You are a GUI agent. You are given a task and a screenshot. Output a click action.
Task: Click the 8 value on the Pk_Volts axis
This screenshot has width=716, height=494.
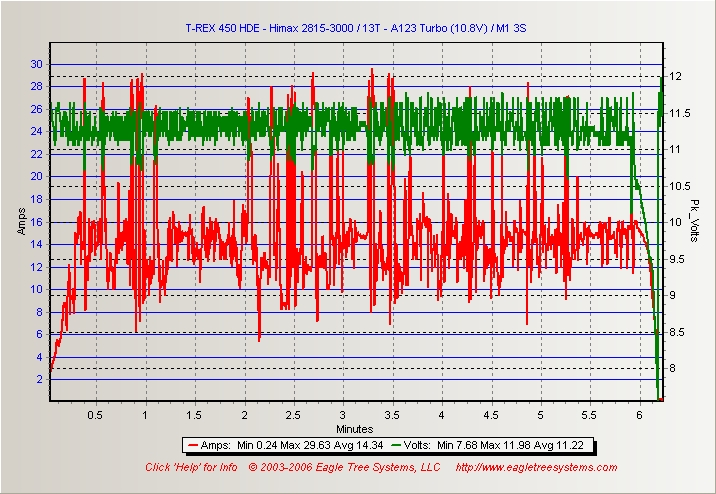coord(673,368)
